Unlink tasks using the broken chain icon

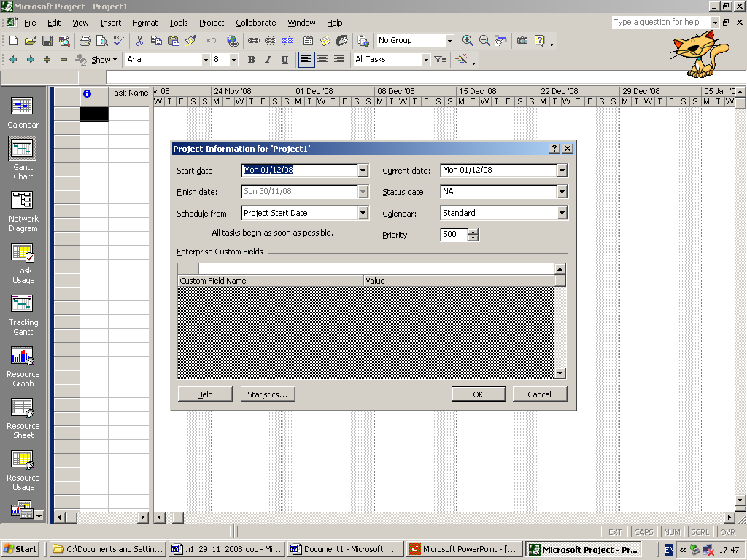(x=271, y=41)
